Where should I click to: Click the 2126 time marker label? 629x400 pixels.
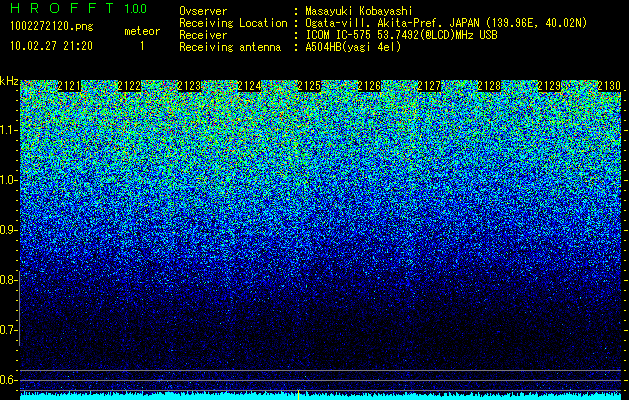click(x=369, y=86)
